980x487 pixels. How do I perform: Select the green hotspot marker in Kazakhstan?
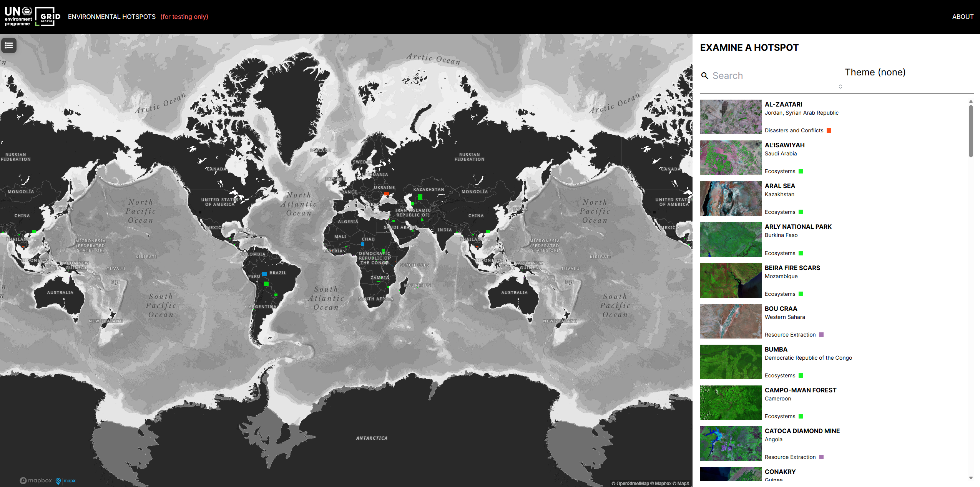(420, 196)
